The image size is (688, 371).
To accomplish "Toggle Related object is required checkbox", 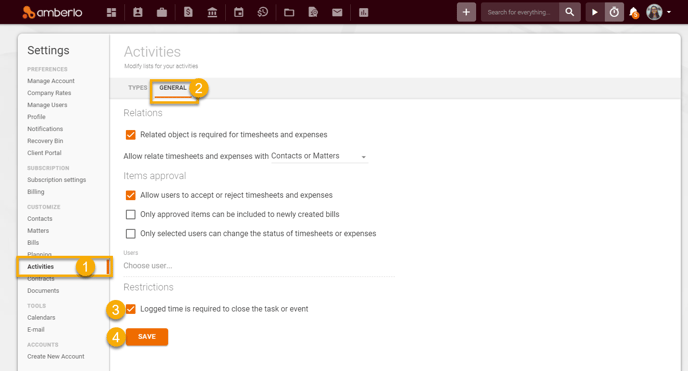I will coord(130,135).
